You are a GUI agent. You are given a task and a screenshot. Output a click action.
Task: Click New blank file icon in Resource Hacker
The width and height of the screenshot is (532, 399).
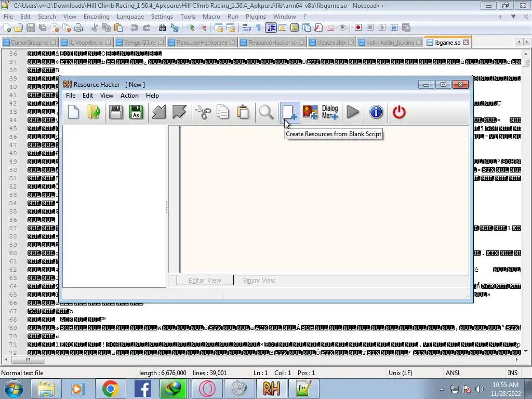pyautogui.click(x=73, y=112)
